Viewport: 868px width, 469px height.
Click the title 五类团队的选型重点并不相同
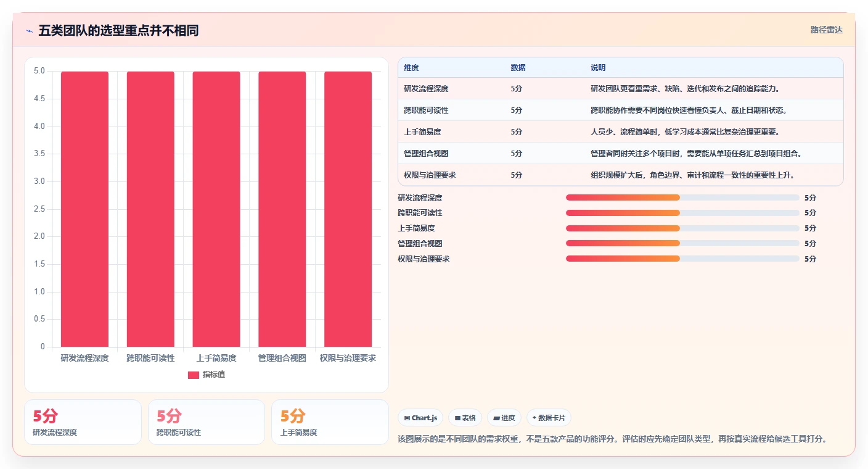coord(118,31)
